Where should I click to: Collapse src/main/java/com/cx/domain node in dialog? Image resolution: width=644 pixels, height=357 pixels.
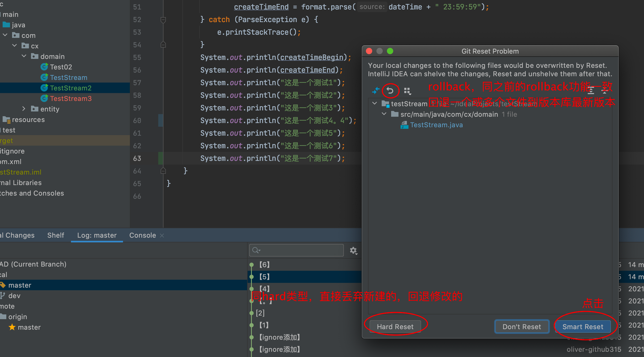(384, 114)
